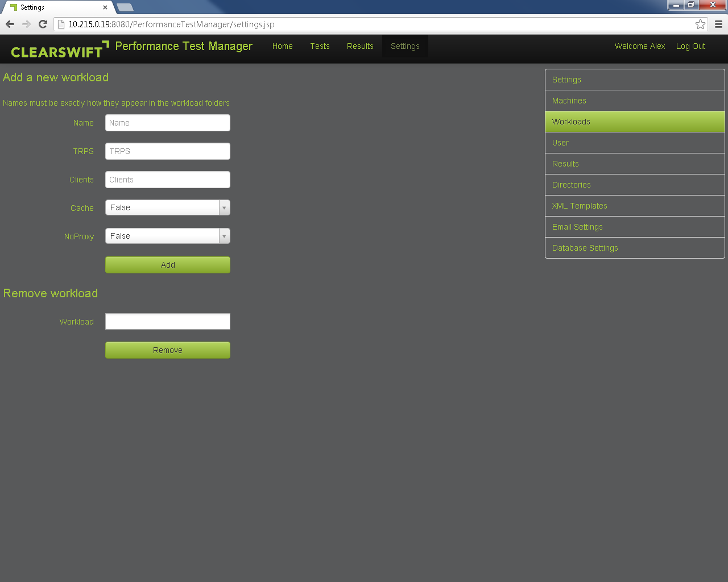The height and width of the screenshot is (582, 728).
Task: Go to Results in top navigation
Action: click(x=360, y=46)
